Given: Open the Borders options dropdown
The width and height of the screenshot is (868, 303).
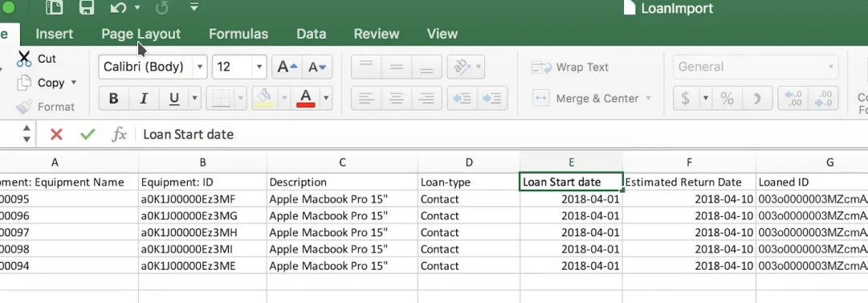Looking at the screenshot, I should click(241, 99).
